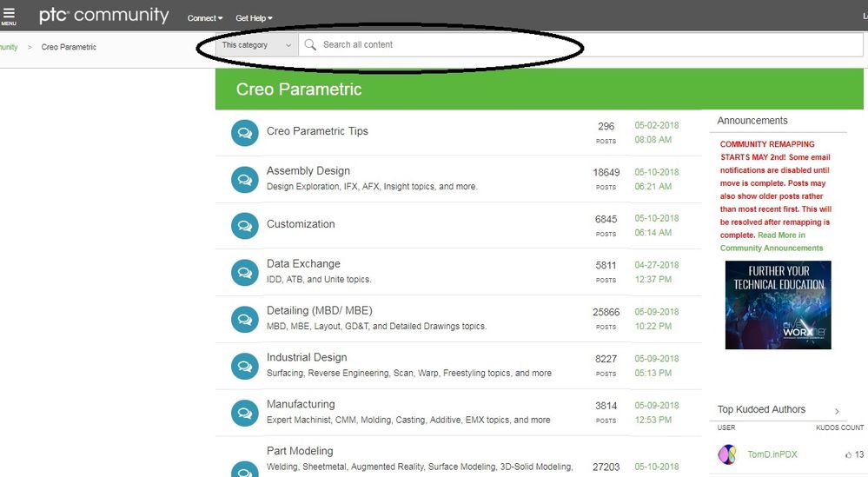Click the 25866 posts count

[x=606, y=312]
